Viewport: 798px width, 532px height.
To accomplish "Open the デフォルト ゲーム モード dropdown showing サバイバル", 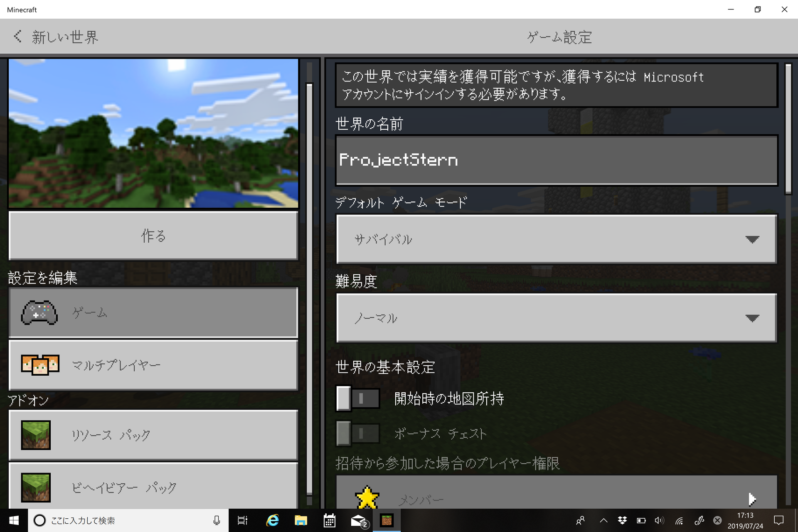I will 557,239.
